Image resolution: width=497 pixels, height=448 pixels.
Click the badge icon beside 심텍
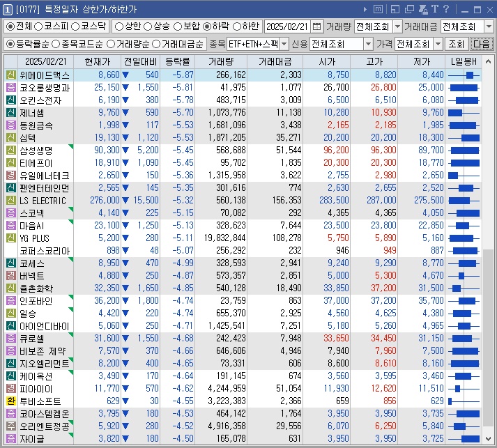tap(10, 138)
